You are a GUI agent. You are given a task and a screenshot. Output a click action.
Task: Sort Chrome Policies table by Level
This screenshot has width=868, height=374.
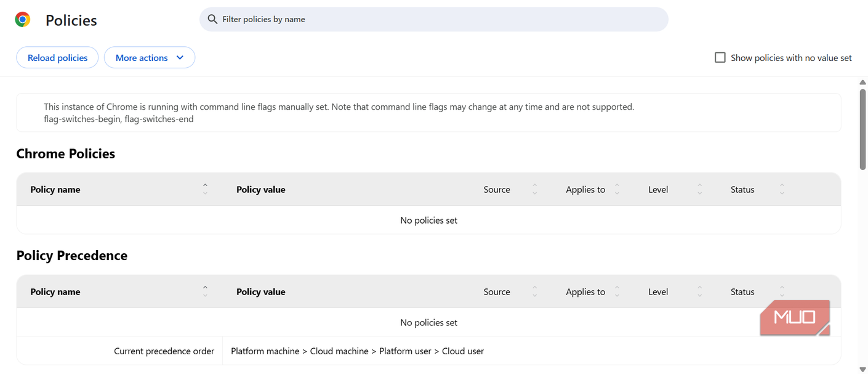click(699, 189)
